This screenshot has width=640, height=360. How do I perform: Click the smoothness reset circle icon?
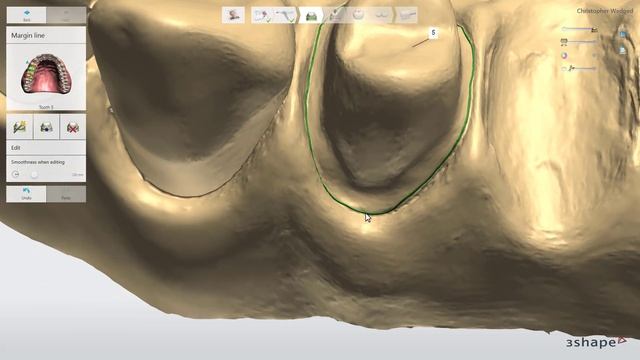pos(16,174)
